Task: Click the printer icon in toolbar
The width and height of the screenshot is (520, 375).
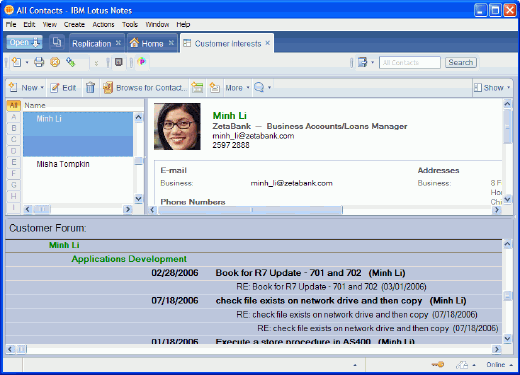Action: [39, 62]
